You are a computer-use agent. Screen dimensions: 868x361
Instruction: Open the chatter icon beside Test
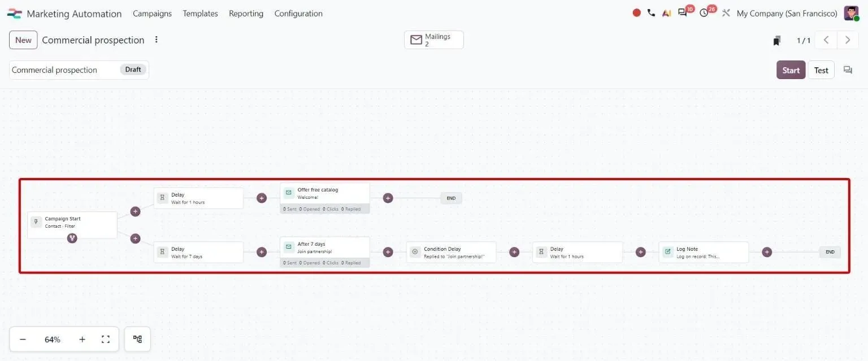coord(848,70)
